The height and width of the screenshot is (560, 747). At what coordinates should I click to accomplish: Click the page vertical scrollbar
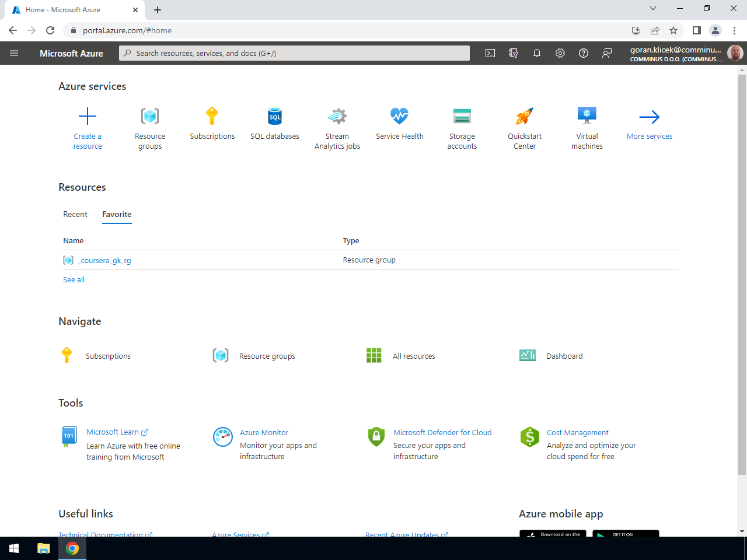742,274
